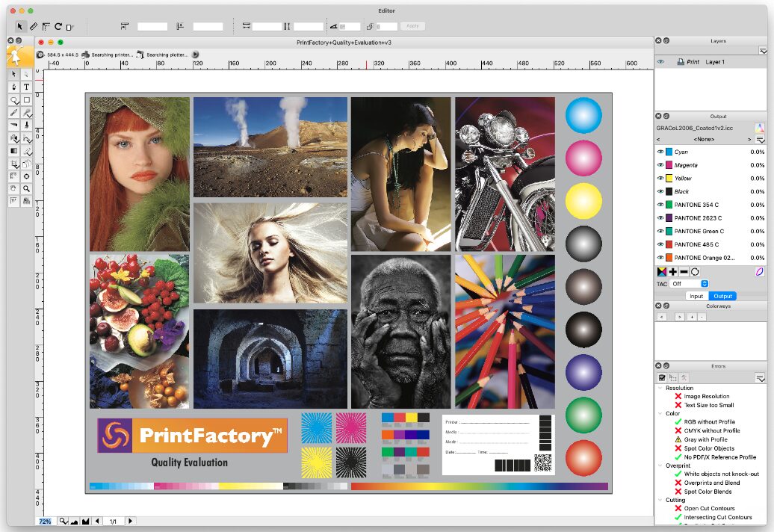Viewport: 774px width, 532px height.
Task: Open the TAC dropdown
Action: coord(689,284)
